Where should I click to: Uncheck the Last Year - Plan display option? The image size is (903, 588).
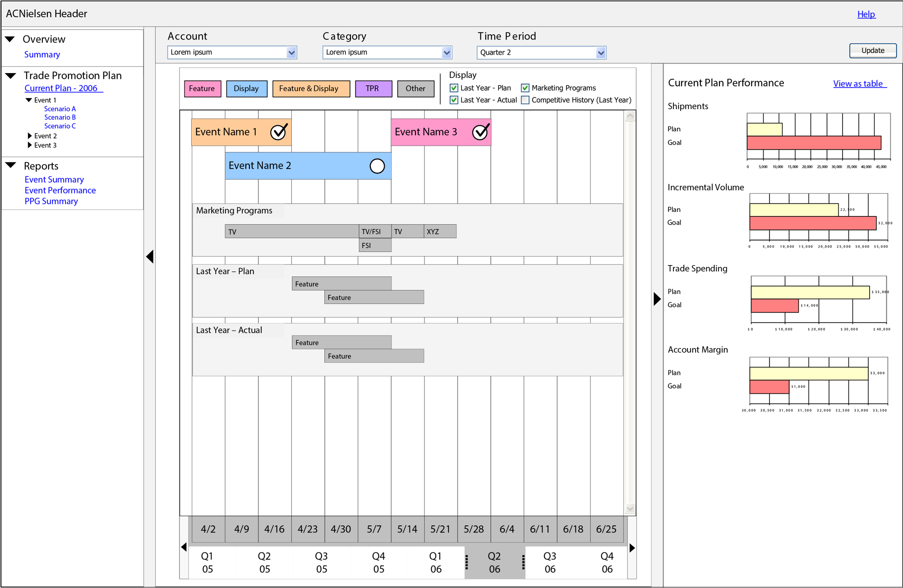click(x=453, y=87)
